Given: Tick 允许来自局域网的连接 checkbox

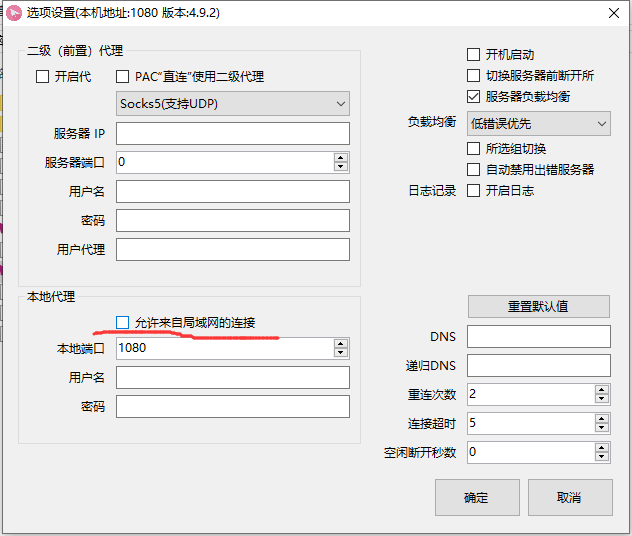Looking at the screenshot, I should 123,322.
